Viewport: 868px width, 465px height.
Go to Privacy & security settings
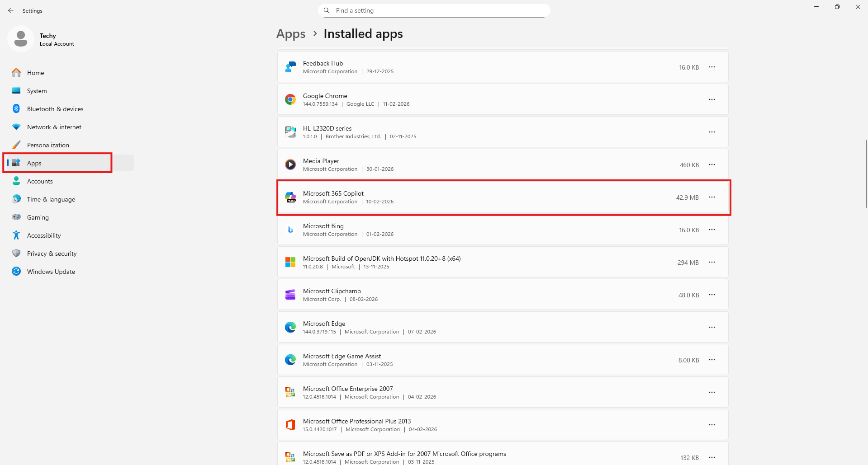point(52,254)
